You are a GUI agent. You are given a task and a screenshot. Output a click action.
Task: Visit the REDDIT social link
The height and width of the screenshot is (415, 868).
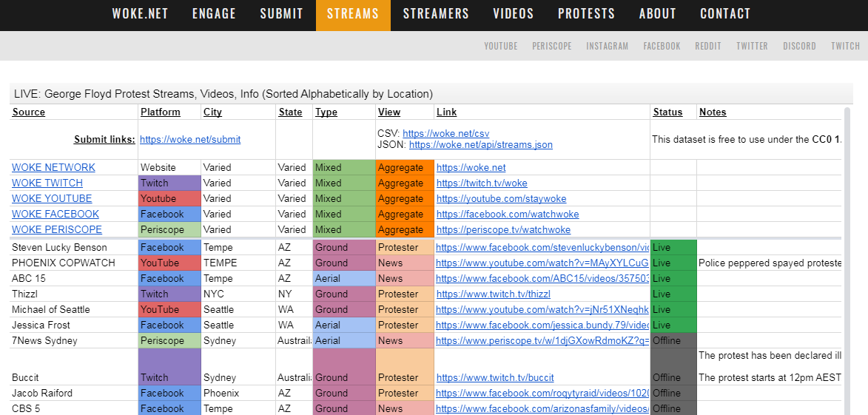tap(708, 46)
